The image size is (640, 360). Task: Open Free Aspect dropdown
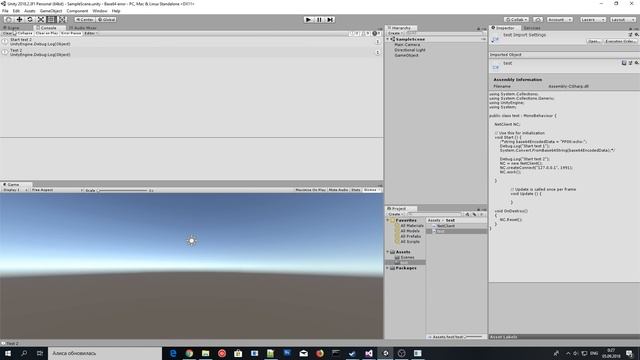[57, 190]
